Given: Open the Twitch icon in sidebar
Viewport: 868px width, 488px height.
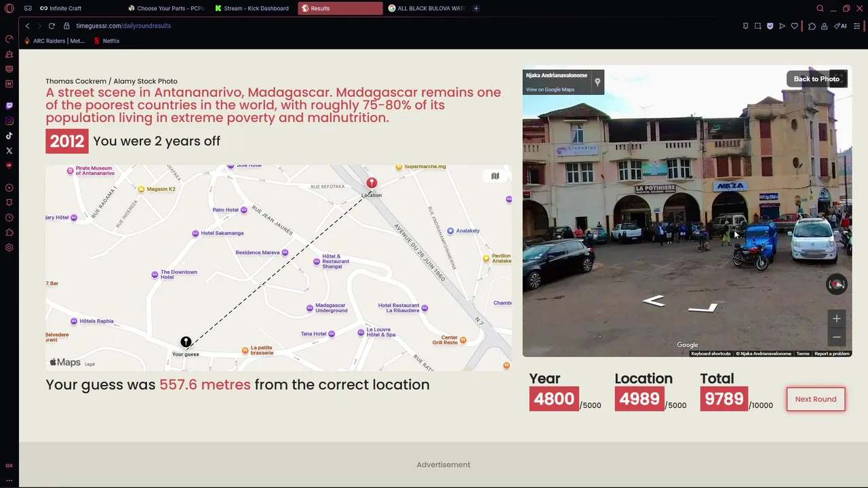Looking at the screenshot, I should click(9, 106).
